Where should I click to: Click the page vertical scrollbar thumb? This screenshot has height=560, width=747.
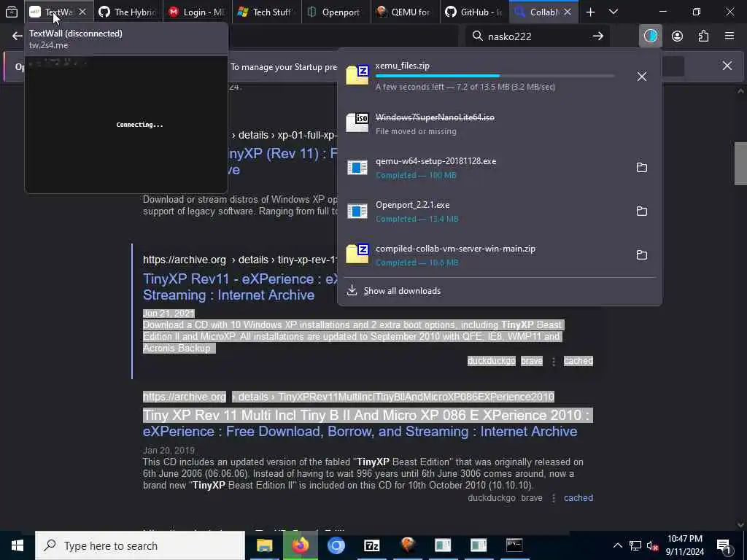[x=740, y=163]
